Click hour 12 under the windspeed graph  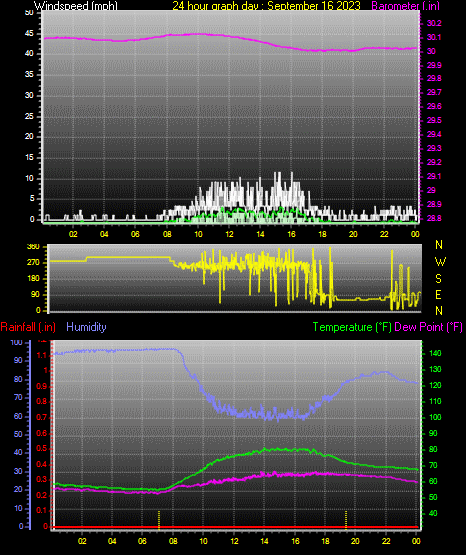coord(229,234)
